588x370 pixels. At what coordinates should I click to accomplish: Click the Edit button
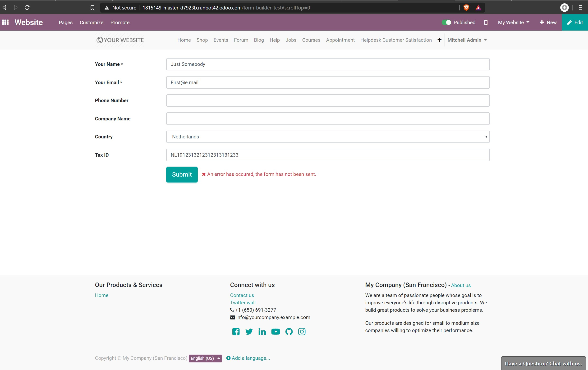574,22
